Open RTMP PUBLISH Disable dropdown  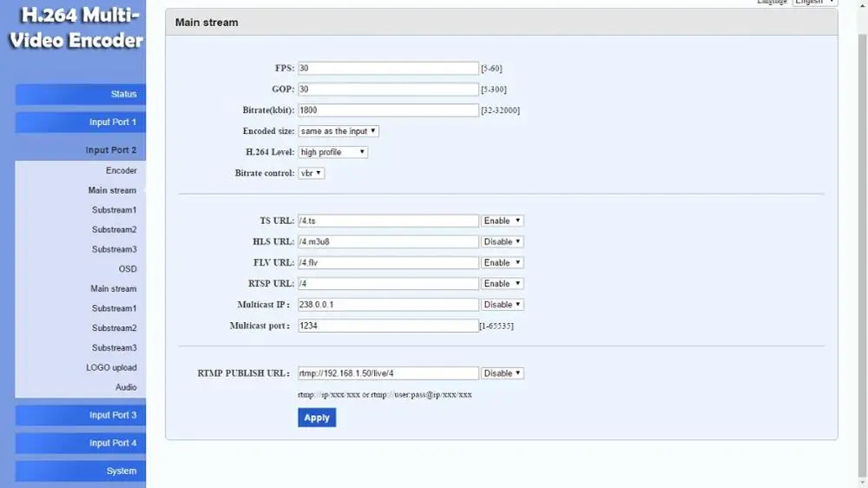click(x=502, y=373)
